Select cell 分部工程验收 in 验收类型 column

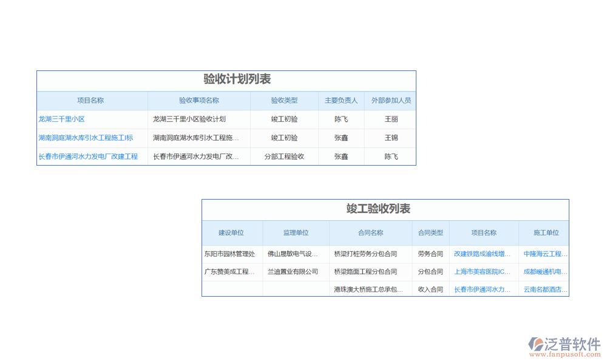click(284, 157)
